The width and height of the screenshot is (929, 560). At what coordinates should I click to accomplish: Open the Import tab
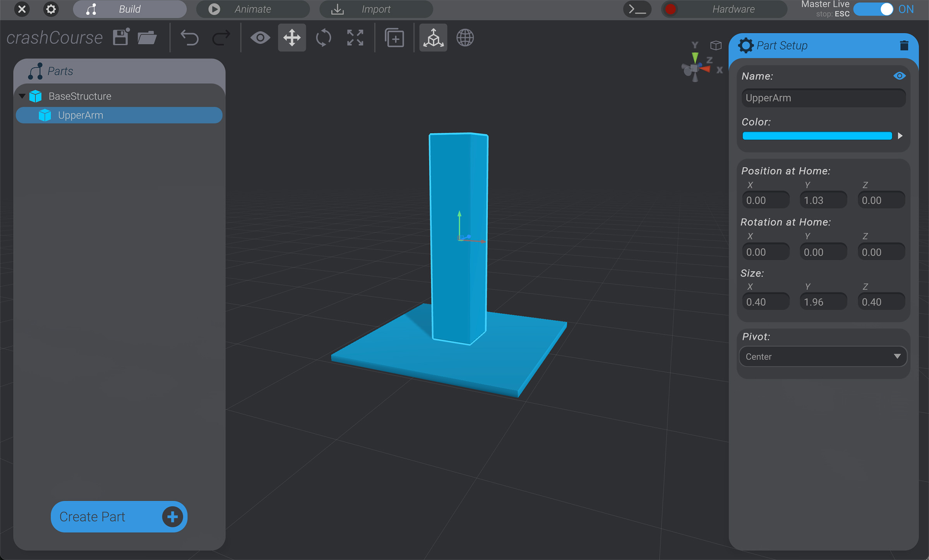point(375,9)
